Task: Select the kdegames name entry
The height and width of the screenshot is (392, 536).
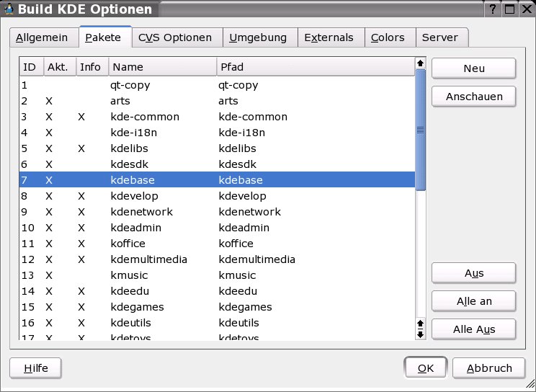Action: pos(137,307)
